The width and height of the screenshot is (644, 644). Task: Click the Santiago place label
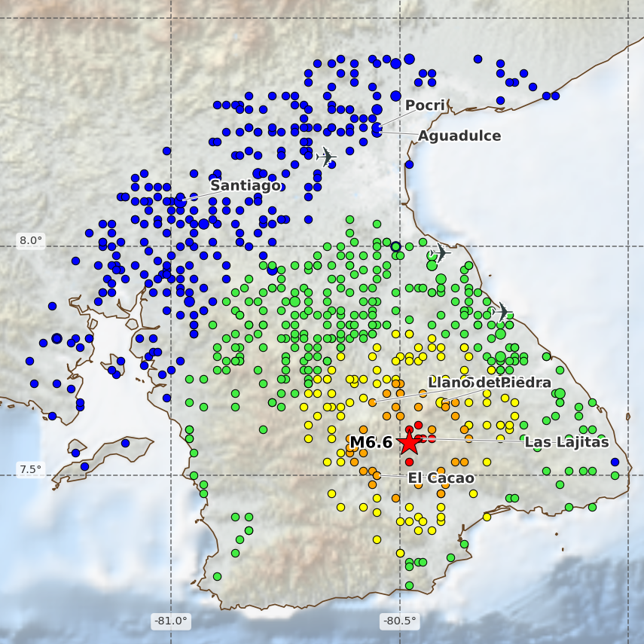click(246, 185)
